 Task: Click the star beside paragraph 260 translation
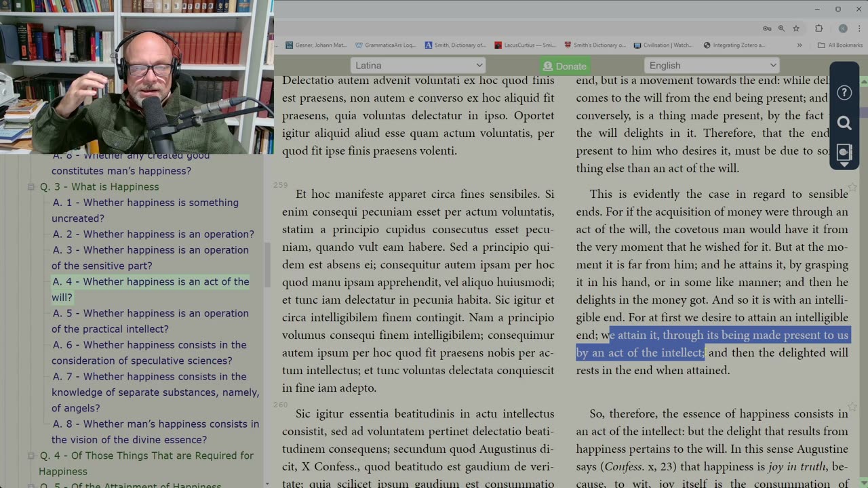852,407
